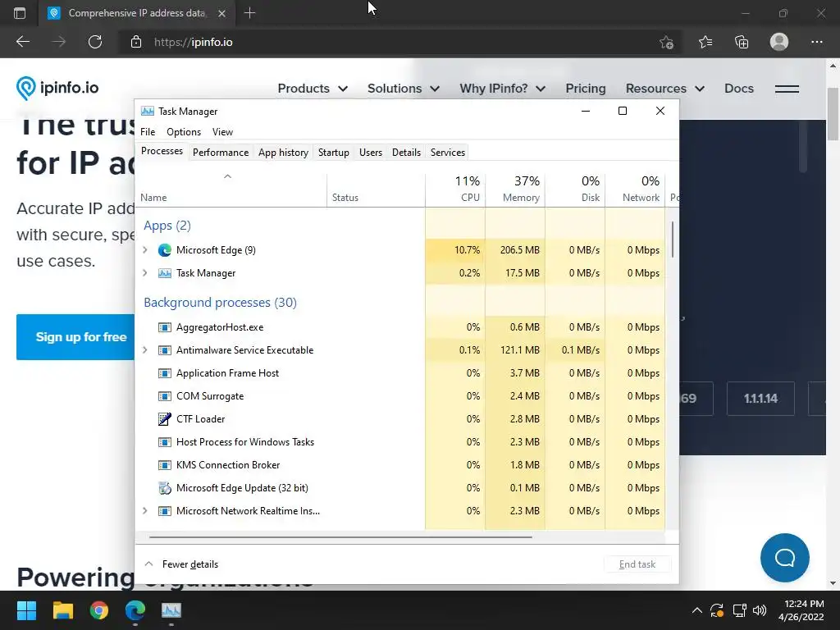Click the ipinfo.io logo

click(57, 88)
